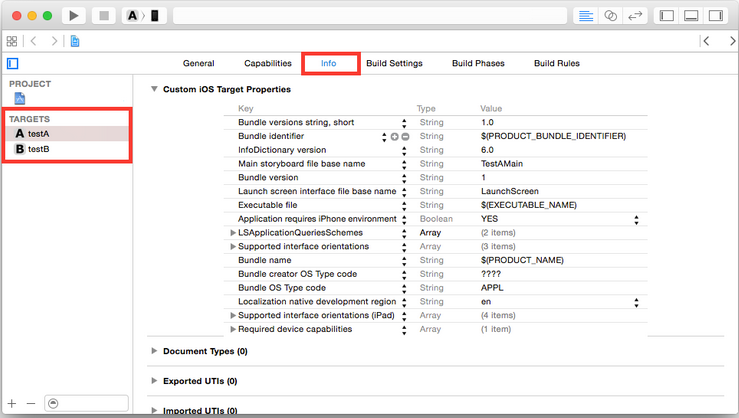The image size is (739, 418).
Task: Expand the Document Types section
Action: click(x=154, y=351)
